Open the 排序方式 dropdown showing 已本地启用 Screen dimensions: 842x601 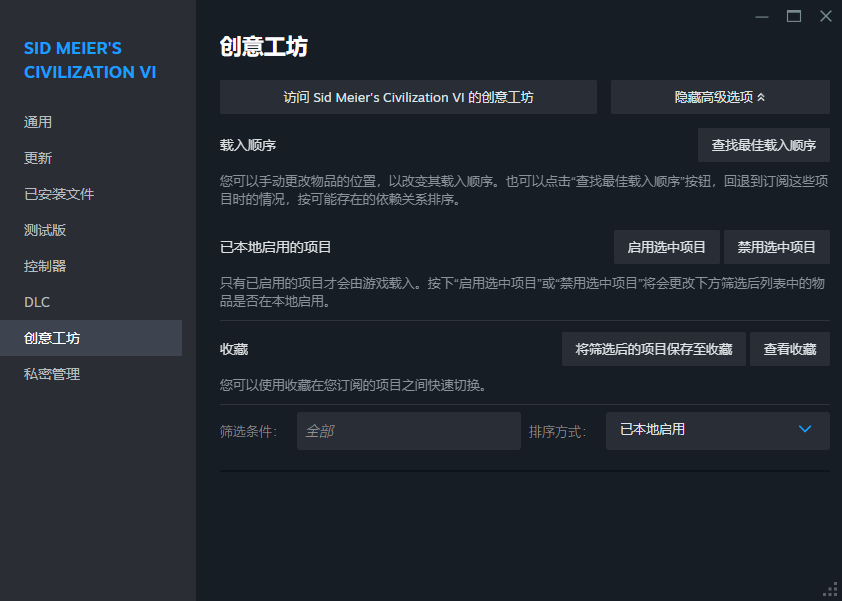(718, 431)
